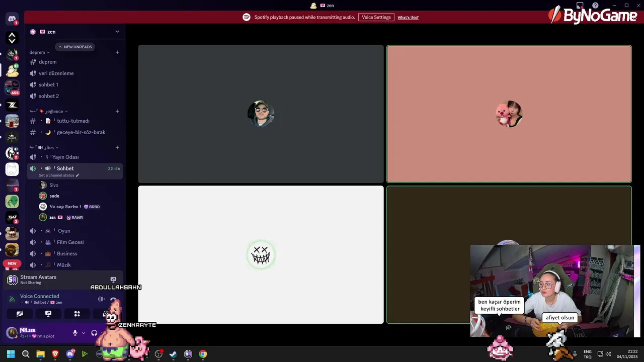The image size is (644, 362).
Task: Join Yayın Odası voice channel
Action: pos(74,157)
